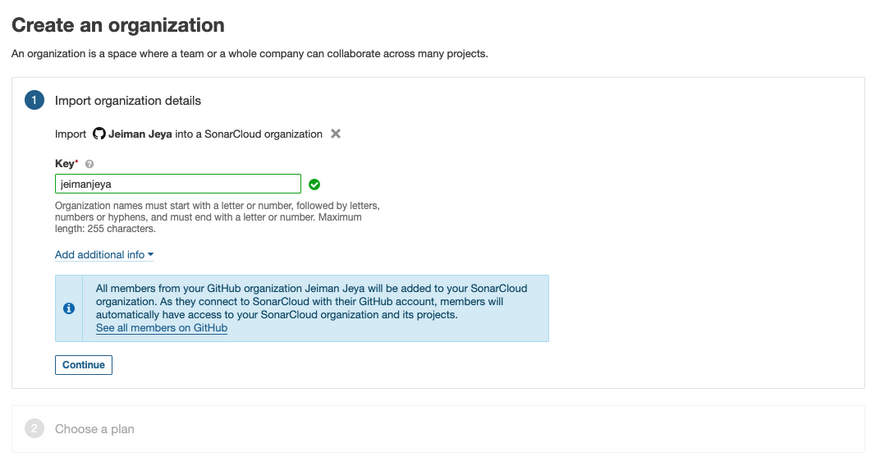The image size is (880, 474).
Task: Click the blue members notice message
Action: click(310, 301)
